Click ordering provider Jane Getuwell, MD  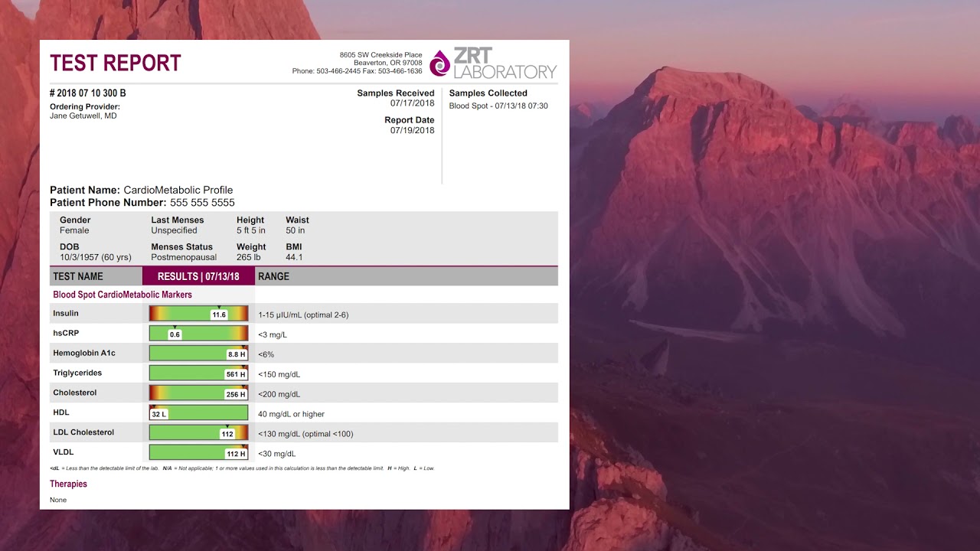tap(83, 116)
